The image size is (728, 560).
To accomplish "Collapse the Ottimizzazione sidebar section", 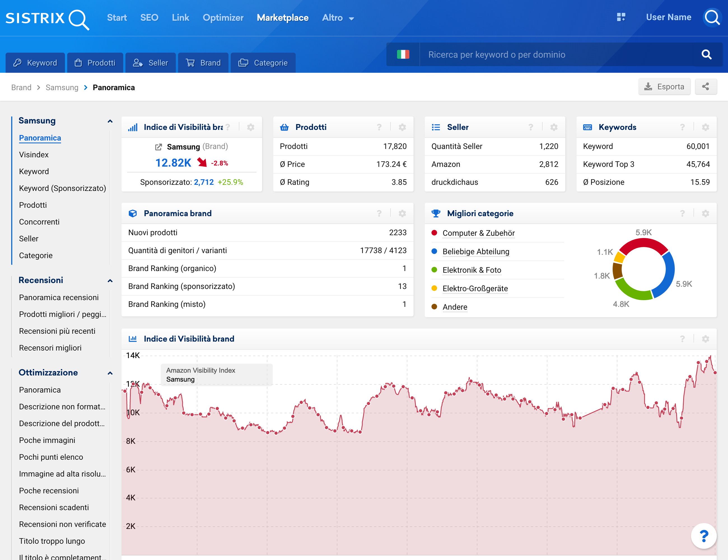I will point(110,373).
